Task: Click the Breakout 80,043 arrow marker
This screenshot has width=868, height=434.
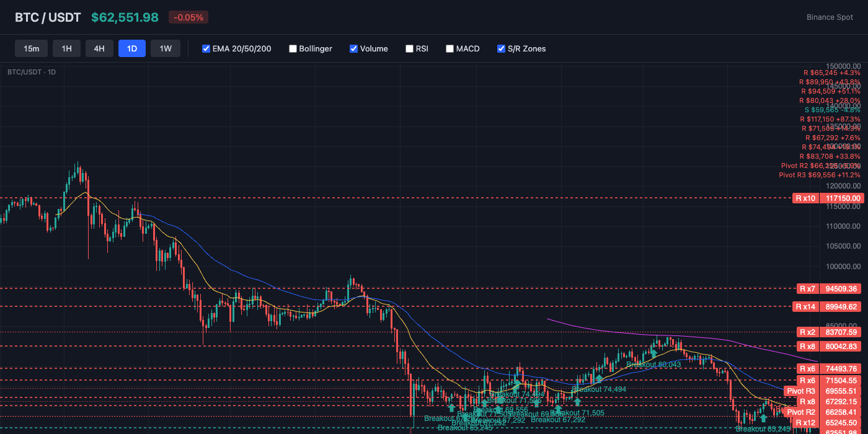Action: pyautogui.click(x=653, y=353)
